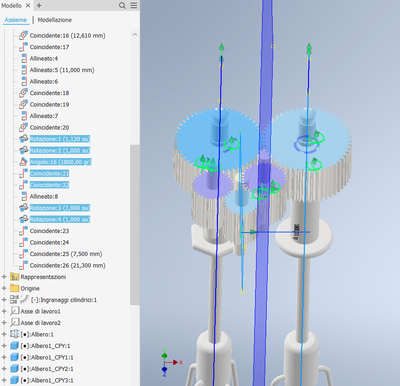Select Rotazione:4 (1,000 su) constraint
Screen dimensions: 400x386
click(60, 219)
